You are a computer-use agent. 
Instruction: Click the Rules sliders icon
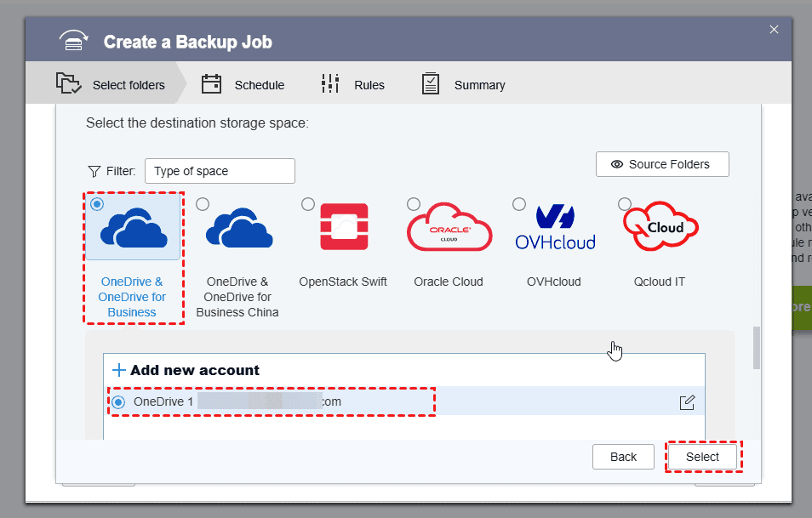pos(330,83)
